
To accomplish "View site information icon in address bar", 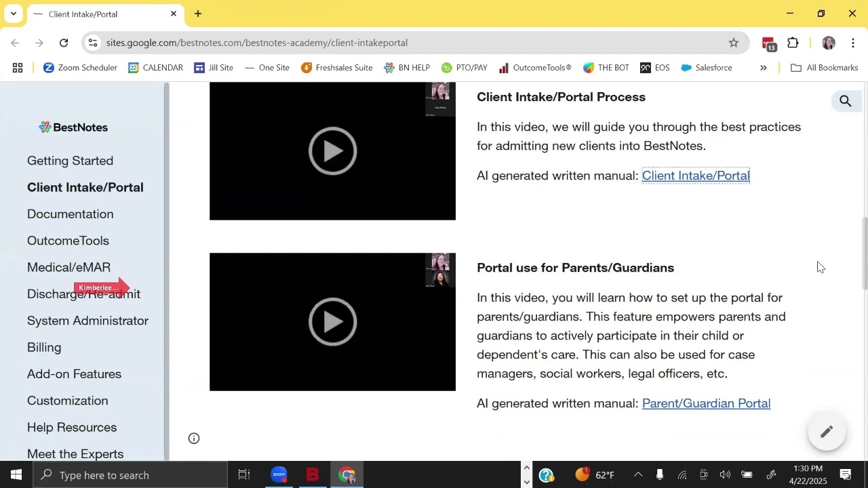I will (94, 43).
